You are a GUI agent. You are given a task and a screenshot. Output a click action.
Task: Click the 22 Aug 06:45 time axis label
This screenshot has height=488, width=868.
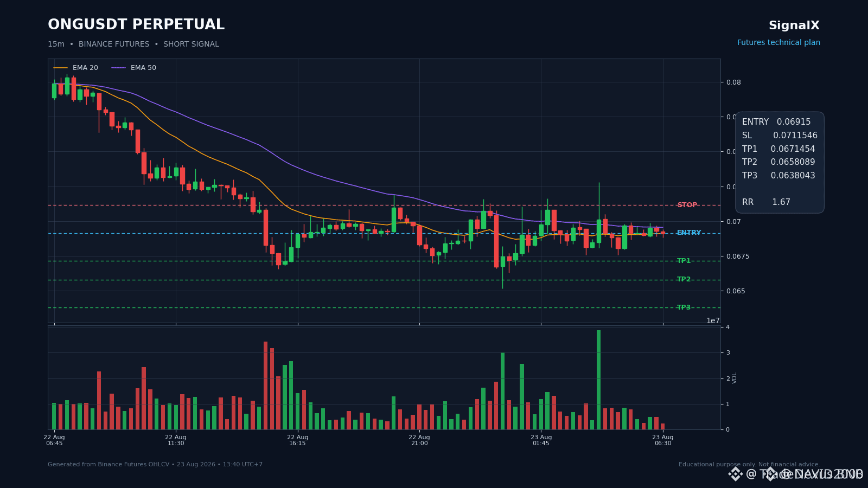click(x=54, y=440)
